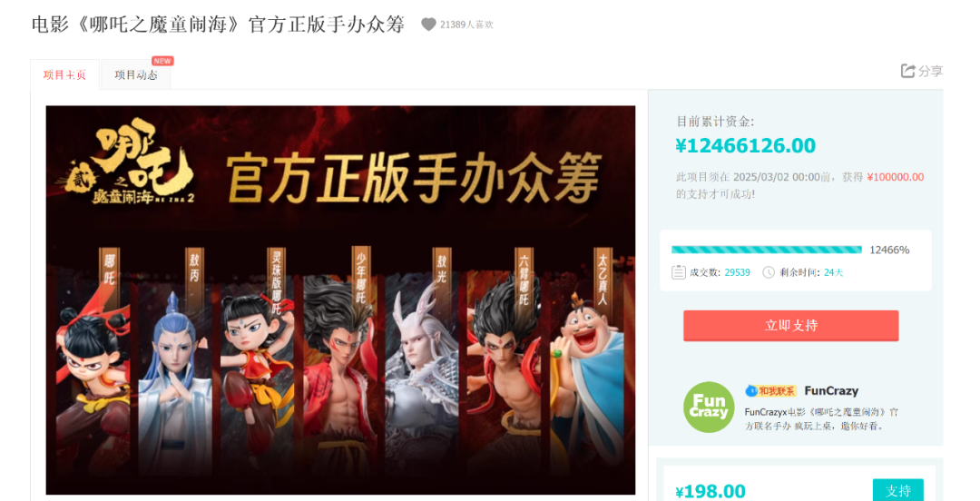Click the ¥198.00 reward tier price
980x501 pixels.
pos(710,491)
